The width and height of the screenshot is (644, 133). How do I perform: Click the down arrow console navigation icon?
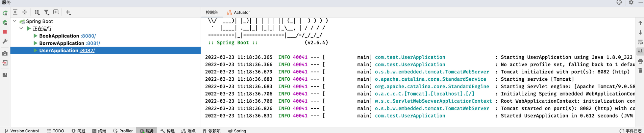[x=640, y=33]
